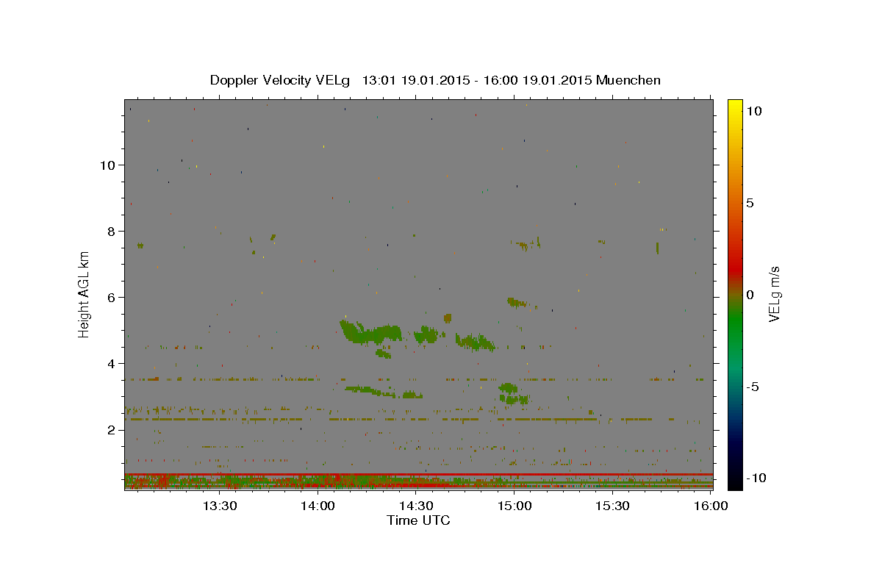Click the colorbar value 10 label

click(x=753, y=111)
